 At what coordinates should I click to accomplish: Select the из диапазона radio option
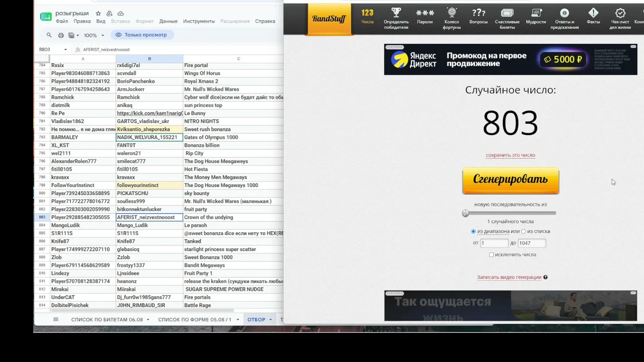pyautogui.click(x=473, y=232)
